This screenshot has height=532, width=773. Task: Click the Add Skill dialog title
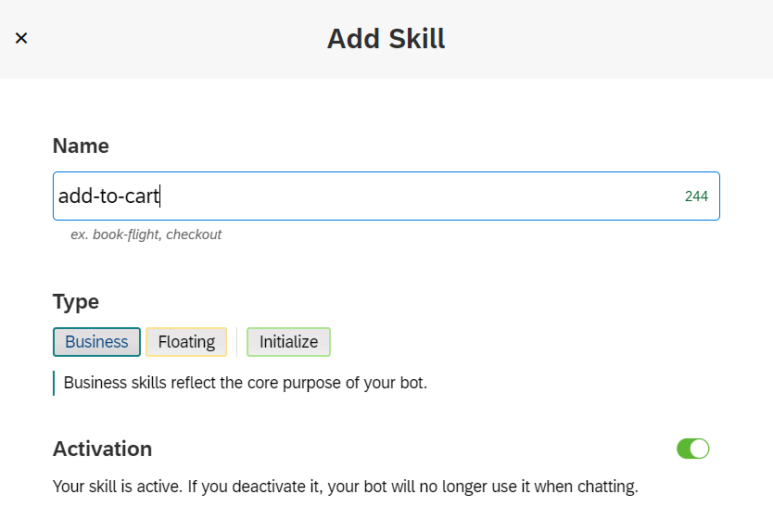pos(386,39)
